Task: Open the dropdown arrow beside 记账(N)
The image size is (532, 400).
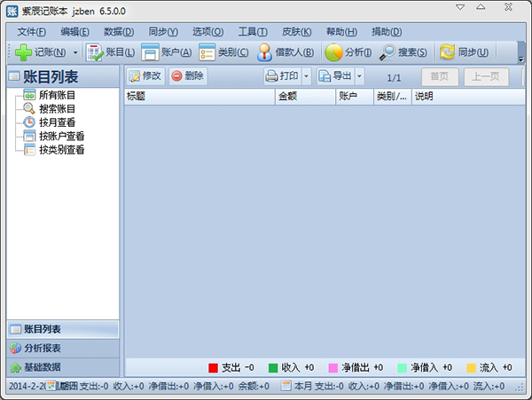Action: (x=75, y=52)
